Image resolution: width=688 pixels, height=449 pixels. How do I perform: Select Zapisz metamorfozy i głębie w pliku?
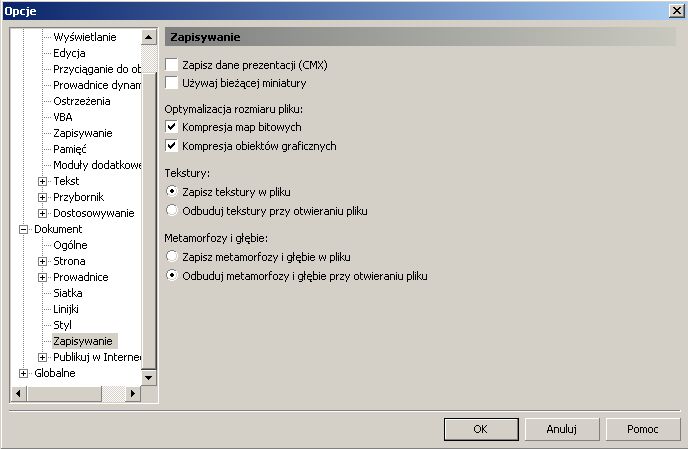click(x=172, y=257)
